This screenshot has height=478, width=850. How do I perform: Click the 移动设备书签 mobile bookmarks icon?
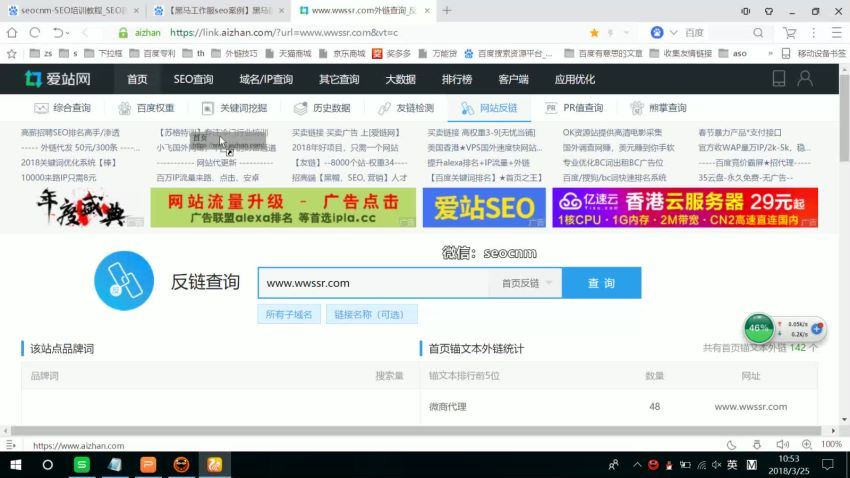[x=786, y=53]
